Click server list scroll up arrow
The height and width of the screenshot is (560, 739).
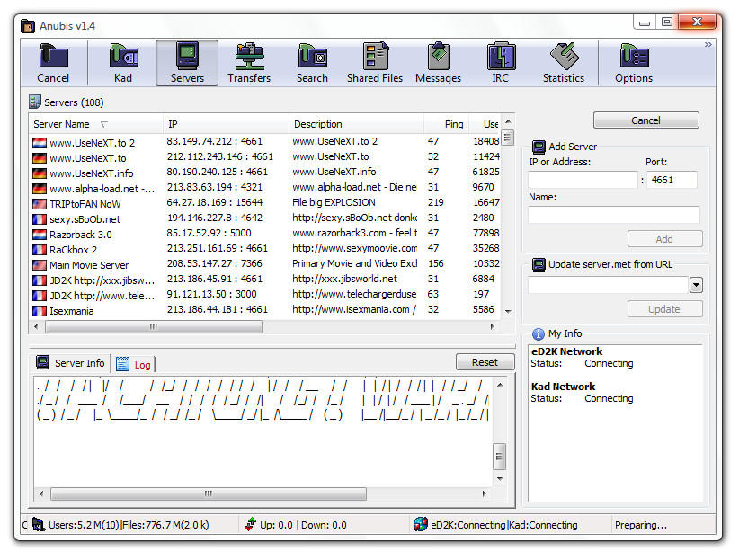tap(508, 121)
